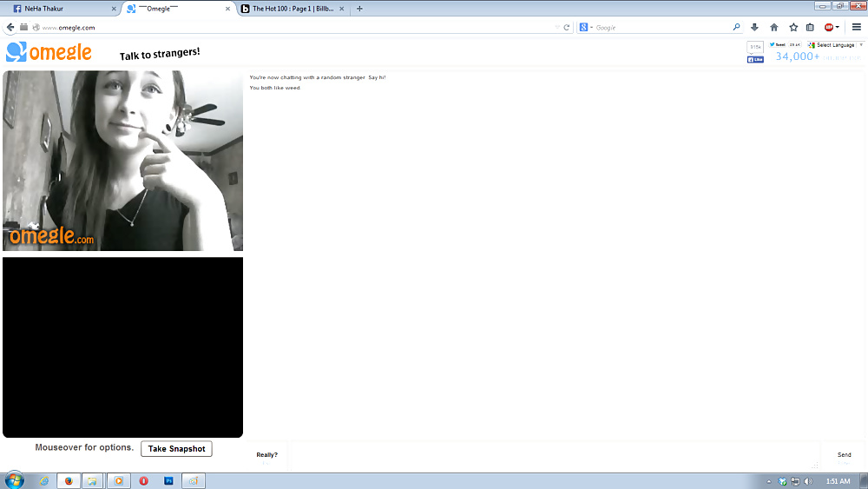Image resolution: width=868 pixels, height=489 pixels.
Task: Click the Adblock Plus ABP icon
Action: pyautogui.click(x=829, y=27)
